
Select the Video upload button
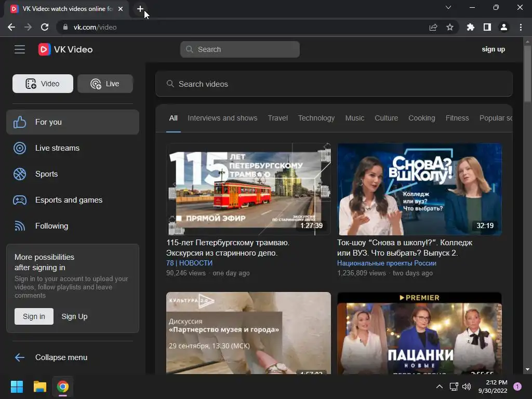tap(43, 84)
